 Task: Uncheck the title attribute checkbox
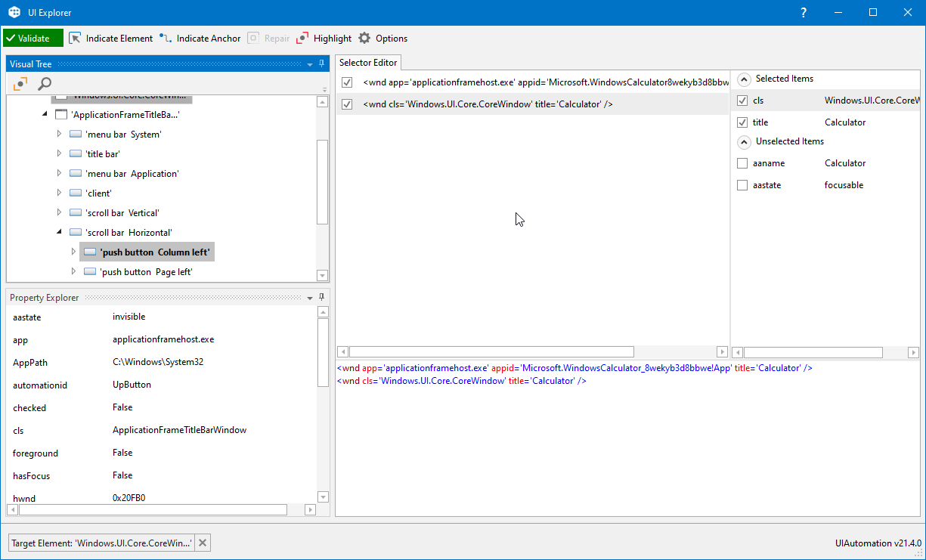click(742, 122)
